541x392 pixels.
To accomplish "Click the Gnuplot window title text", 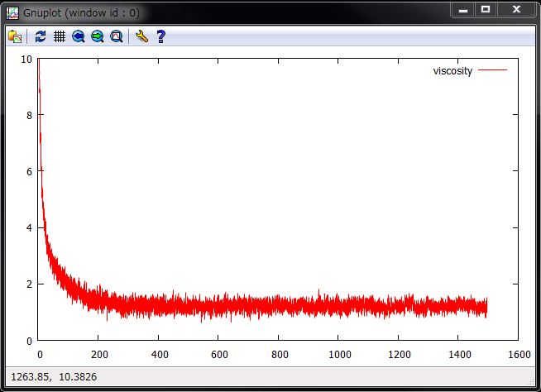I will point(81,13).
